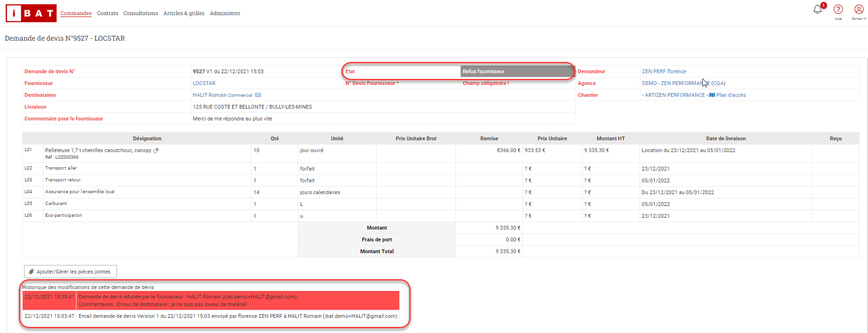Select the Frais de port 0.00 € value
868x333 pixels.
coord(513,239)
